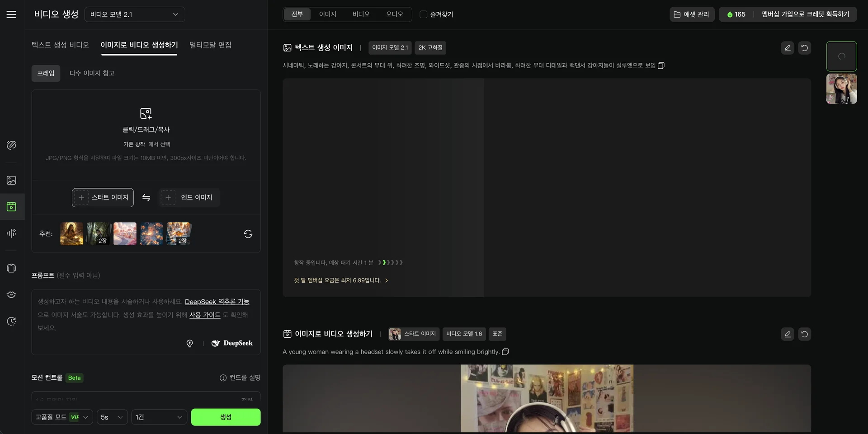
Task: Copy the cinematic puppy prompt text
Action: click(661, 65)
